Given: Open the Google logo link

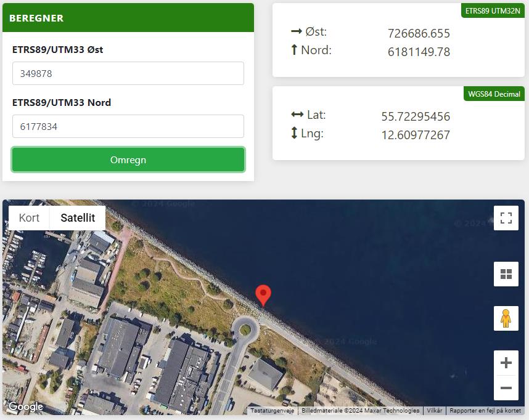Looking at the screenshot, I should click(x=26, y=406).
